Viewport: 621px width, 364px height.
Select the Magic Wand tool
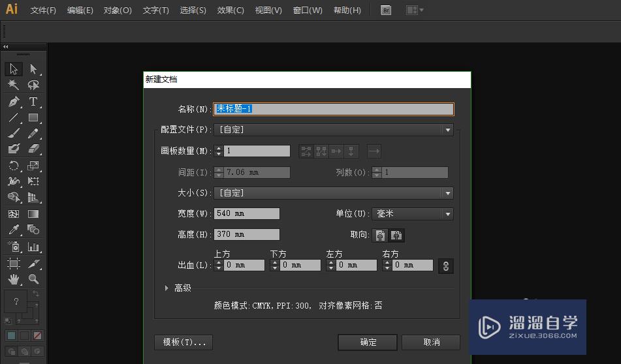coord(14,85)
